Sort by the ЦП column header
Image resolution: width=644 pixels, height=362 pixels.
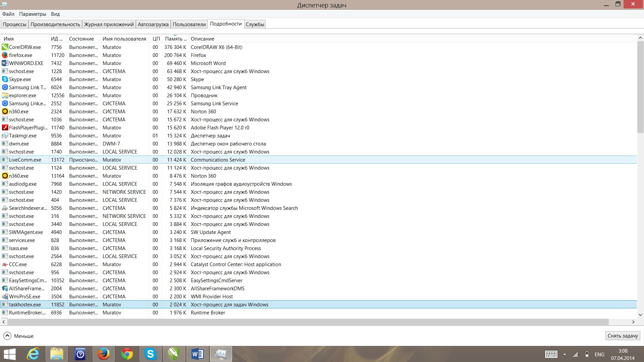(x=155, y=39)
